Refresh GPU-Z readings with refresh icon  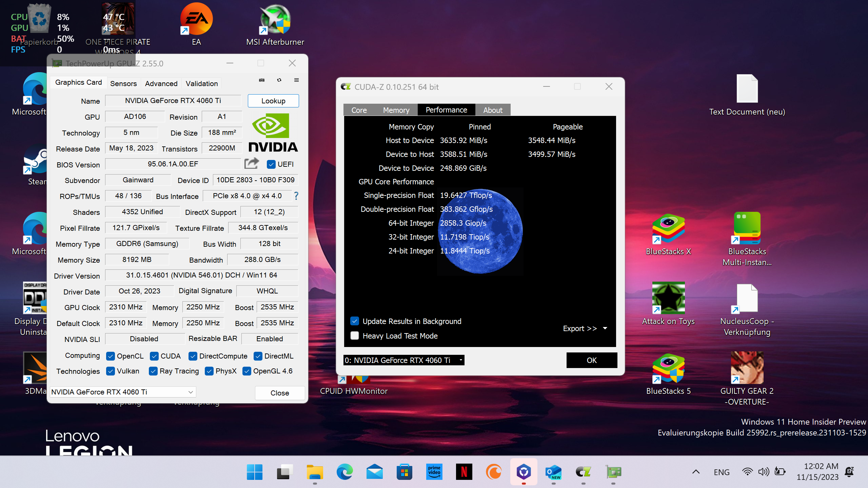[279, 80]
